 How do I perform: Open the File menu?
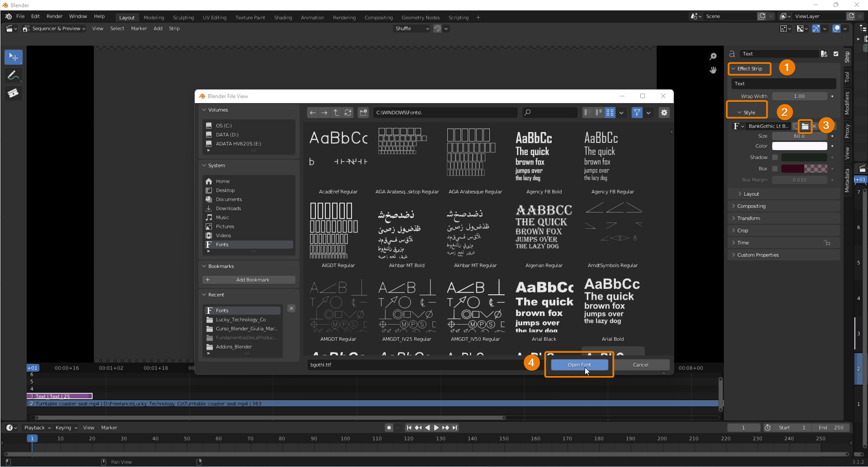[20, 16]
